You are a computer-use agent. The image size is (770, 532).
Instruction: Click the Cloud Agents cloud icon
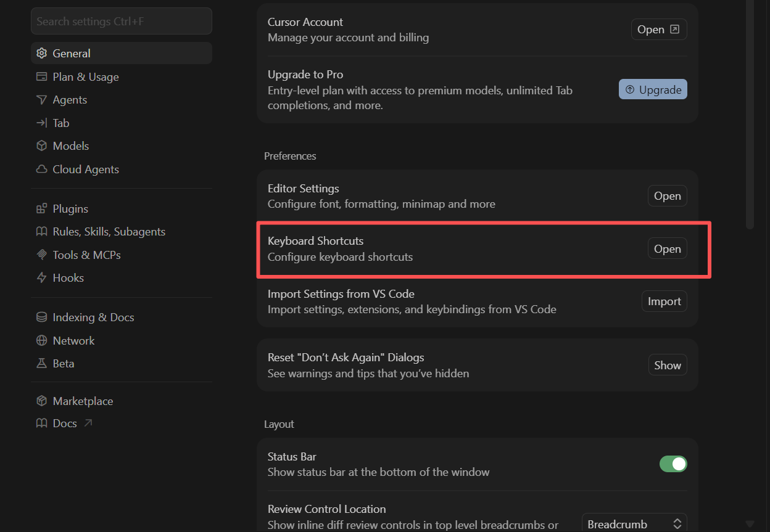point(41,169)
